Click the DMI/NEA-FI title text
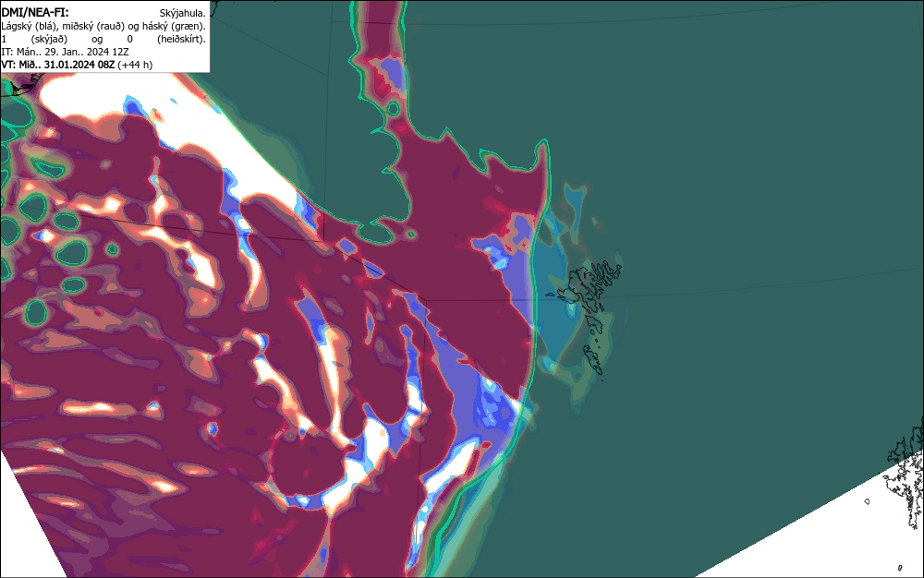 (35, 12)
